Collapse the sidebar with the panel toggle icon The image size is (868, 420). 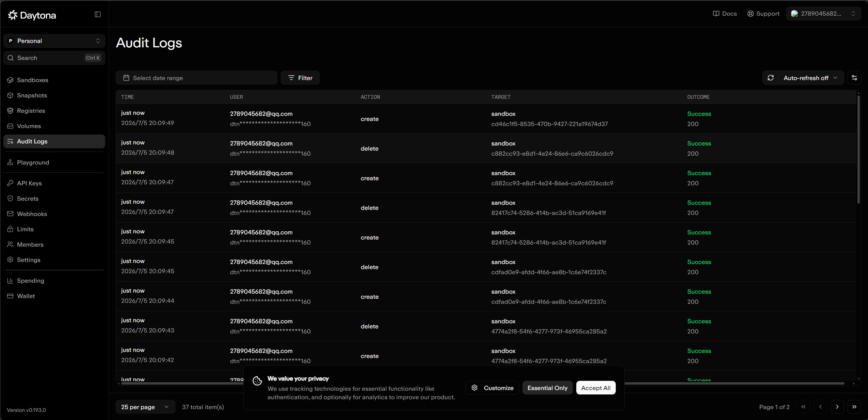click(98, 14)
